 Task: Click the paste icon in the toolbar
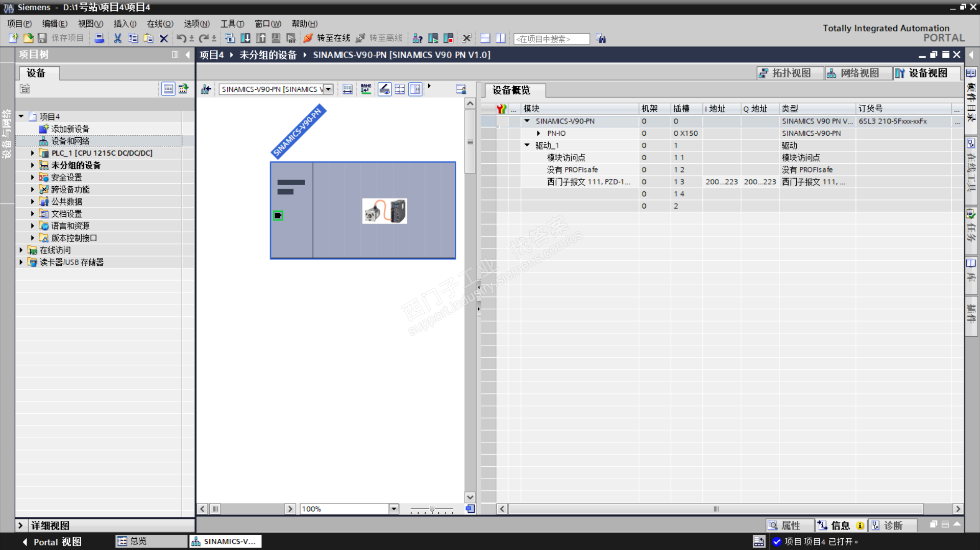coord(149,38)
